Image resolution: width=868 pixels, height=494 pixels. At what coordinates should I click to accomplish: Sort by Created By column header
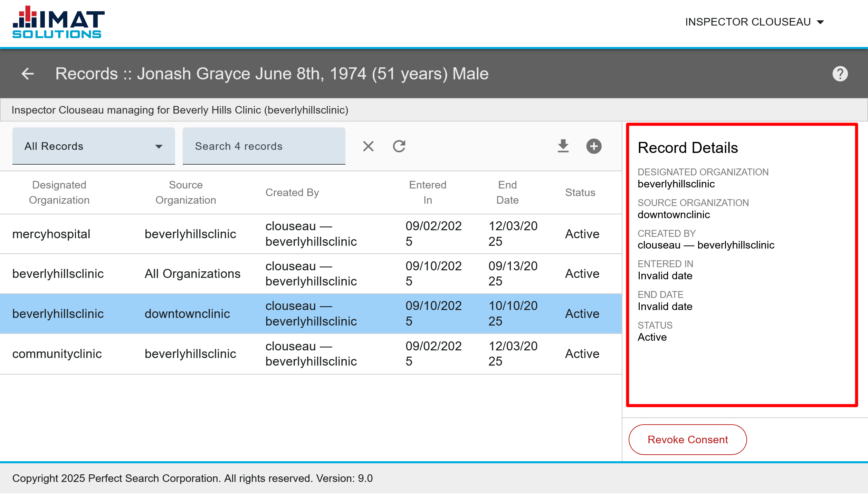pyautogui.click(x=292, y=192)
